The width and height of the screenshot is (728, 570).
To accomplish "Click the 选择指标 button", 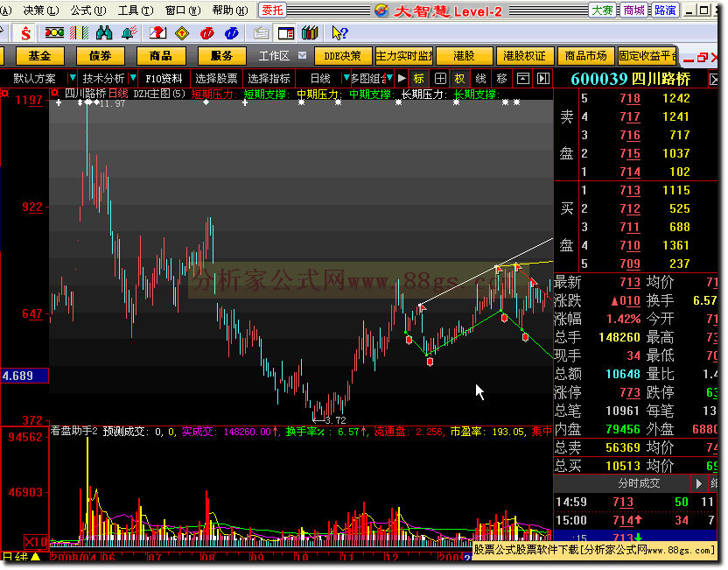I will (x=269, y=79).
